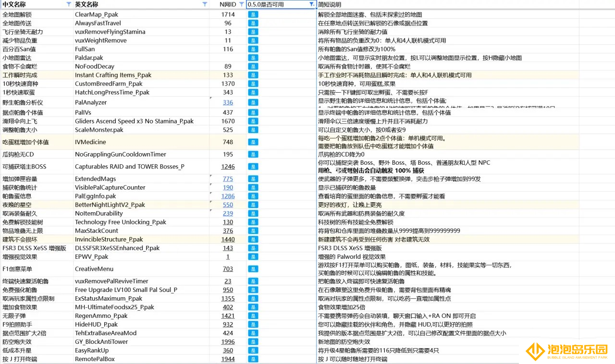Select the 爪钩枪无CD cell
Image resolution: width=615 pixels, height=364 pixels.
(37, 154)
